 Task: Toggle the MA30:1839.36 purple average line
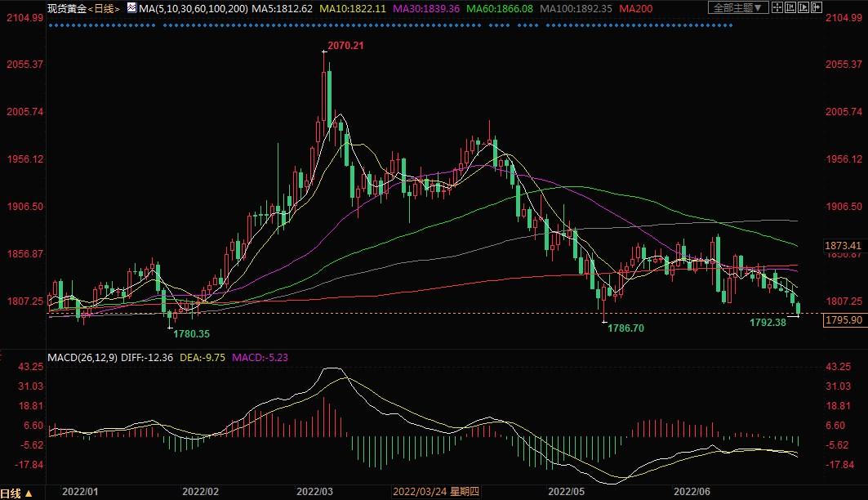427,8
